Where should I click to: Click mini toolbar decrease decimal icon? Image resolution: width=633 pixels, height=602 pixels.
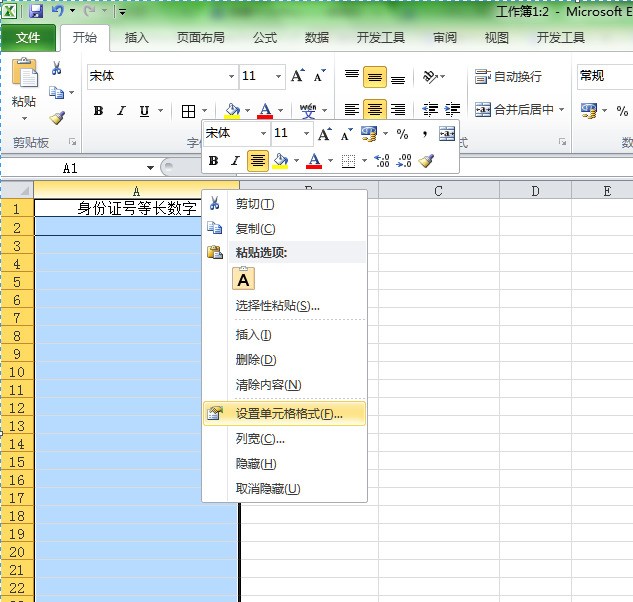(x=404, y=161)
